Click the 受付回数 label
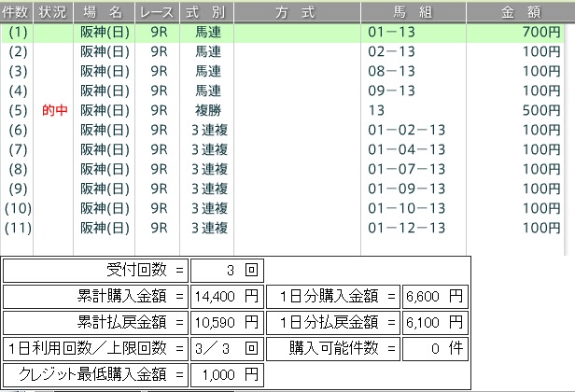The width and height of the screenshot is (575, 392). tap(136, 270)
